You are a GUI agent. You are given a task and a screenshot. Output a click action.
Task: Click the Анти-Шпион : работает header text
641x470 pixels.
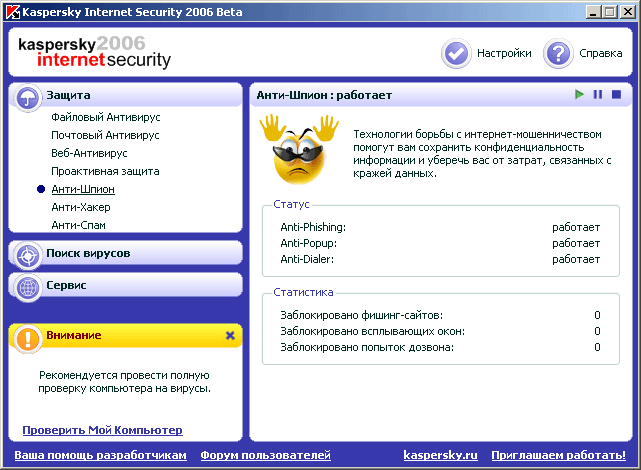(x=324, y=95)
